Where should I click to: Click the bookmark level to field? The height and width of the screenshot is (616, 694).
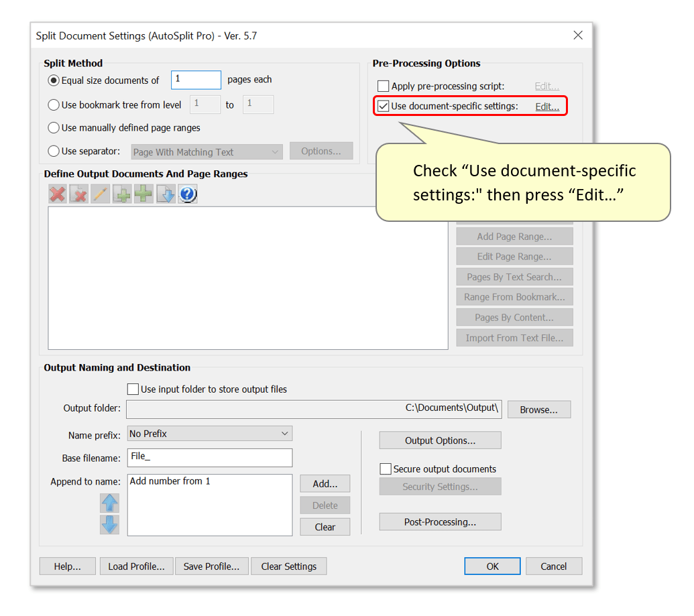(x=258, y=105)
